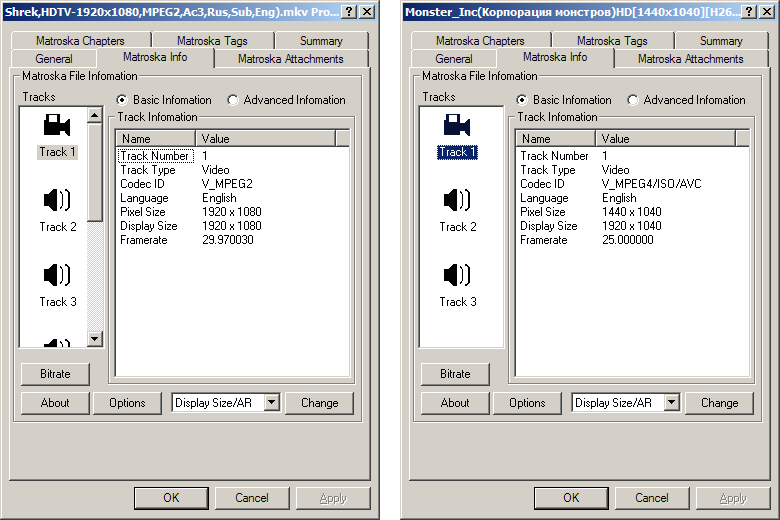Switch to Matroska Tags tab in Shrek window
The image size is (780, 520).
(212, 41)
